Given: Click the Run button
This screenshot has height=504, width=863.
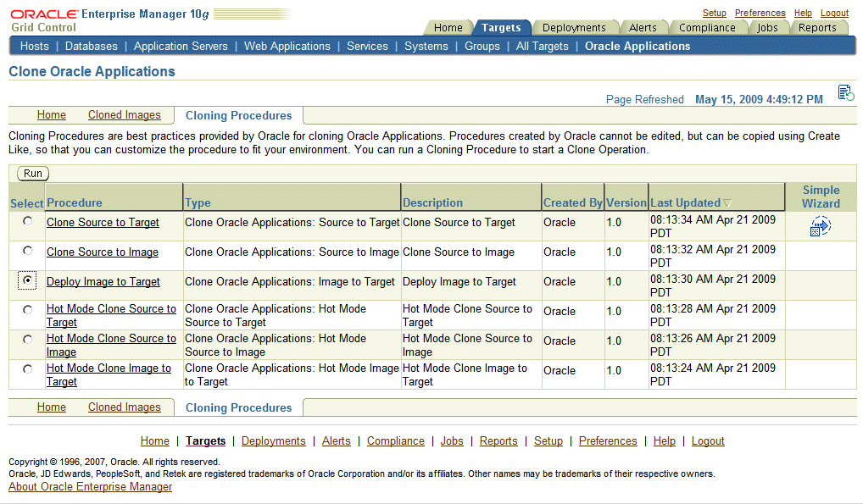Looking at the screenshot, I should [x=33, y=174].
